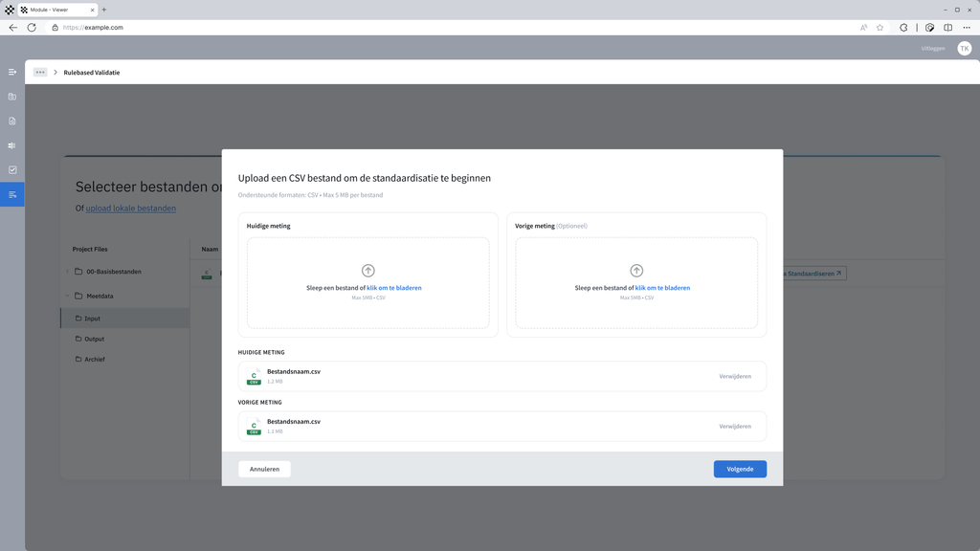Open the read aloud icon in address bar
This screenshot has width=980, height=551.
864,28
